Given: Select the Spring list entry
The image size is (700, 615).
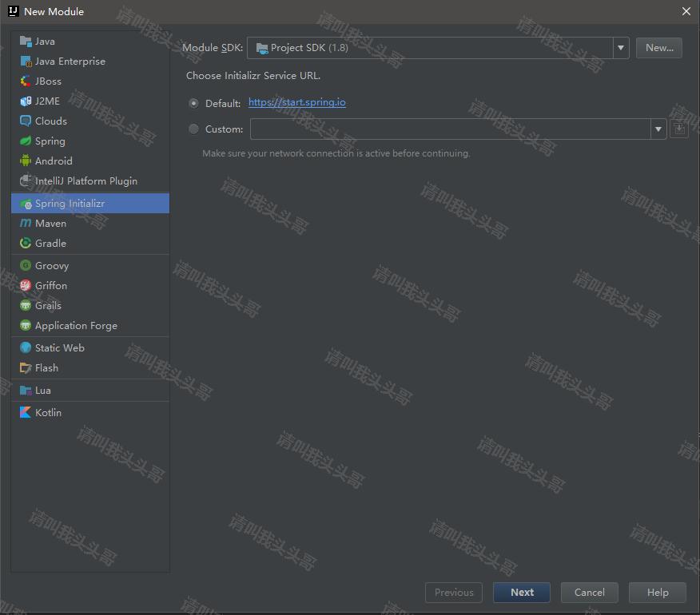Looking at the screenshot, I should point(90,141).
